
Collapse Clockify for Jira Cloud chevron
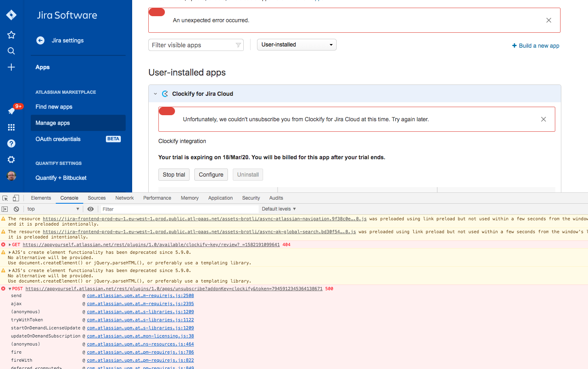tap(155, 94)
